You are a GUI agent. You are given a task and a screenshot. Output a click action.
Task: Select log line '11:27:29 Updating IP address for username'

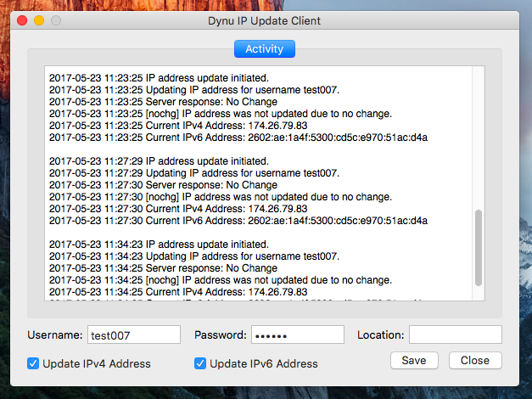[x=194, y=173]
